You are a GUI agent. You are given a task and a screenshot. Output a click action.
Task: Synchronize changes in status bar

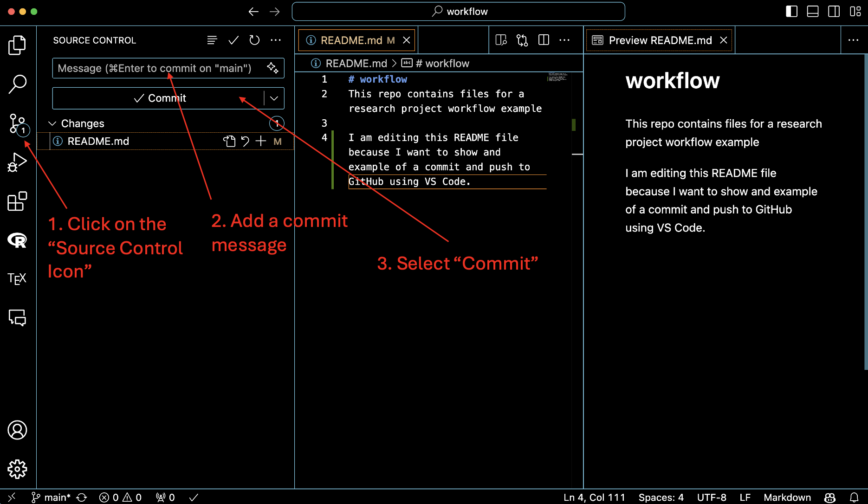pyautogui.click(x=82, y=498)
